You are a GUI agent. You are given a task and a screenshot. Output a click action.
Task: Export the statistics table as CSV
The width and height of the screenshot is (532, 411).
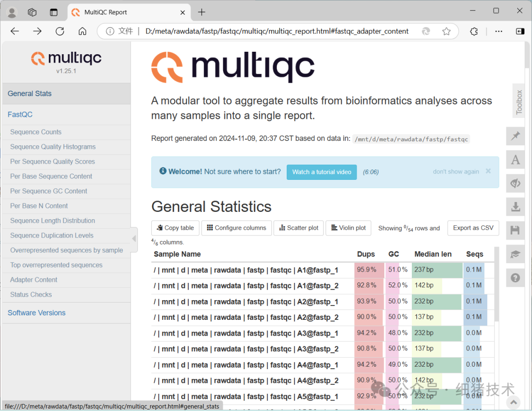pos(473,228)
